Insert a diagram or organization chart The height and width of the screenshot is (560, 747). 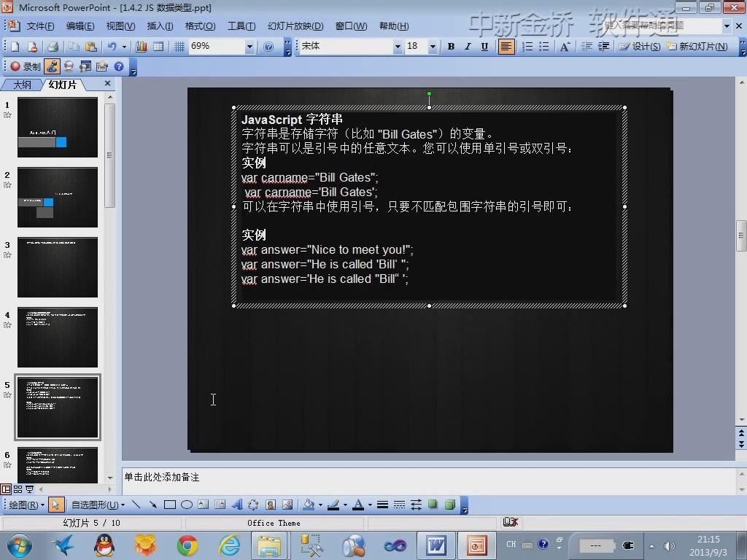[253, 505]
